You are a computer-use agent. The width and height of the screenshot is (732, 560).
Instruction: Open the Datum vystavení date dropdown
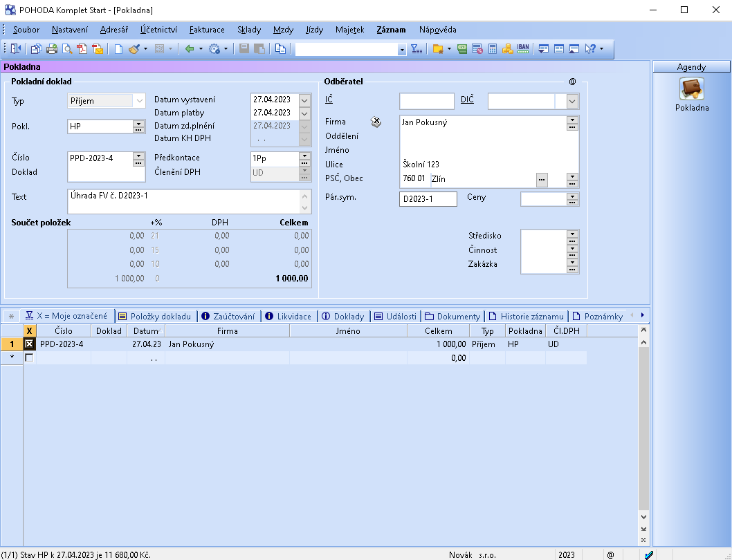304,100
